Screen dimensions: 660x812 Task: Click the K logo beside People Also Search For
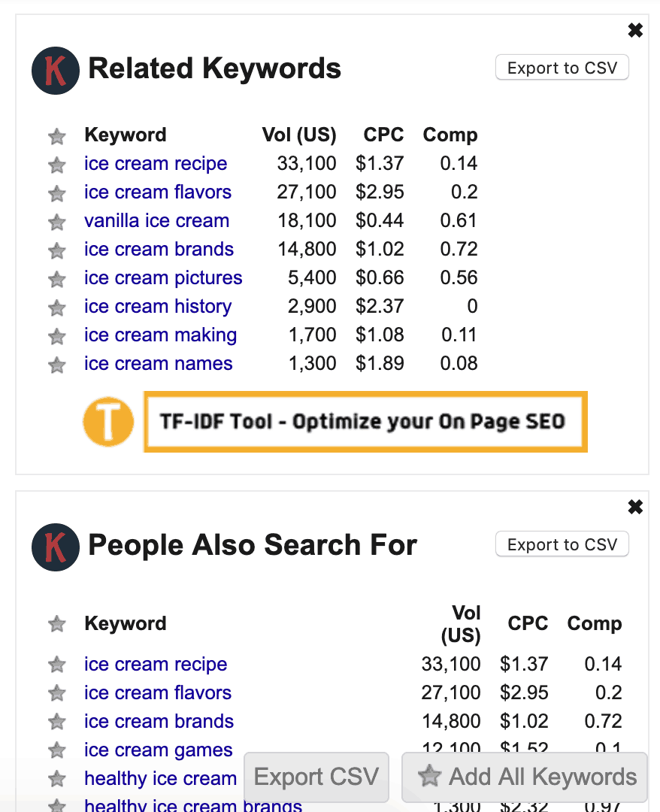pos(55,547)
